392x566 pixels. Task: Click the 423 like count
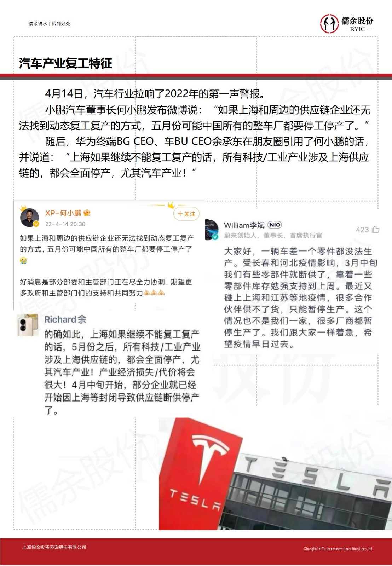pos(362,230)
